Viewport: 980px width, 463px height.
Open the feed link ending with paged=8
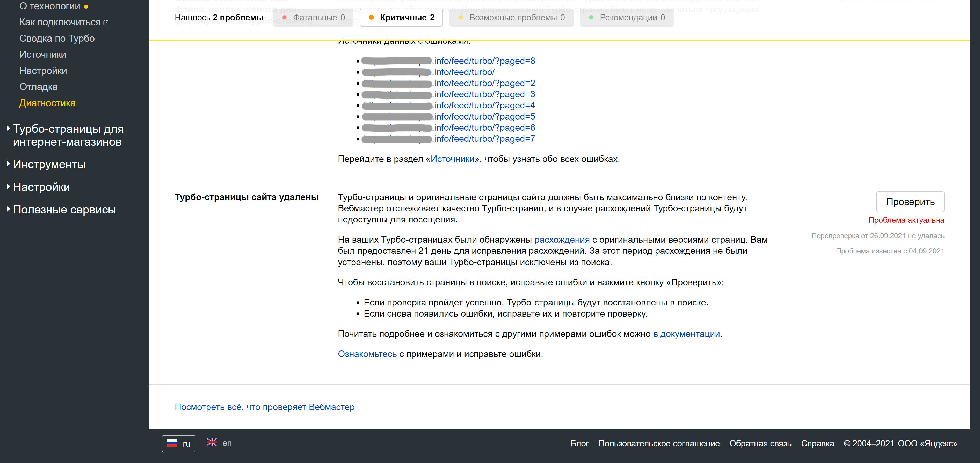[x=484, y=61]
